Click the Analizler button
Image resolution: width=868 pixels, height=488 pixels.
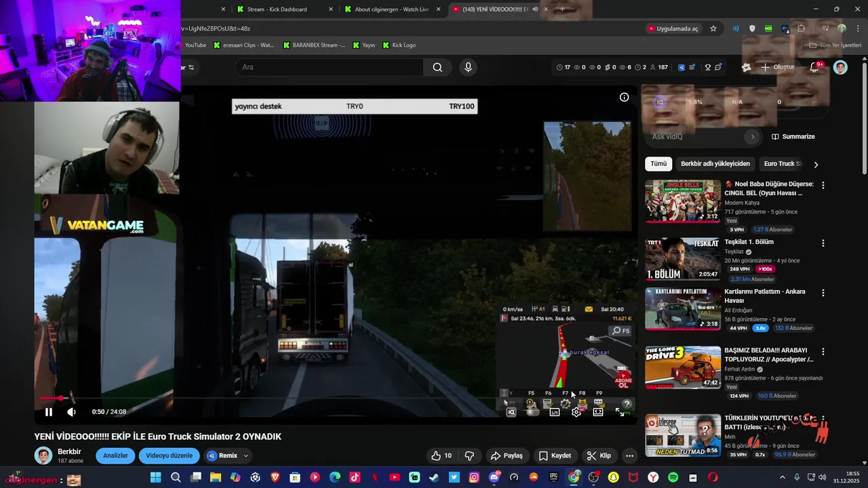[x=115, y=455]
